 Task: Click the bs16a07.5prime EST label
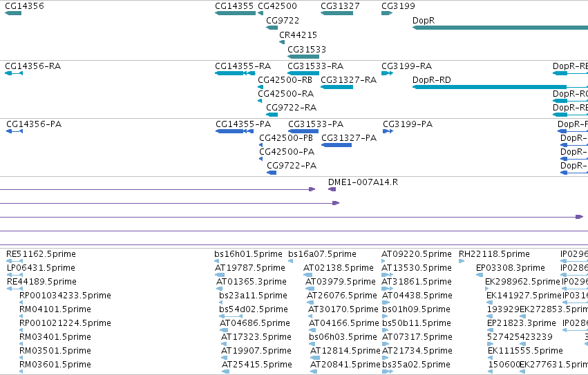pos(322,254)
